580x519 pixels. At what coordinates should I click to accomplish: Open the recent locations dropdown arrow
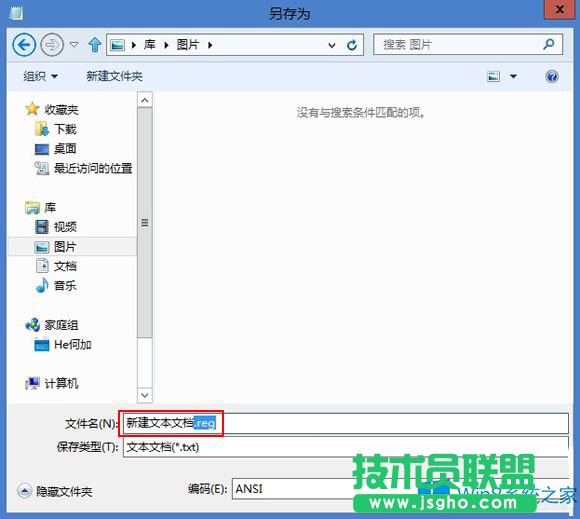click(x=74, y=45)
